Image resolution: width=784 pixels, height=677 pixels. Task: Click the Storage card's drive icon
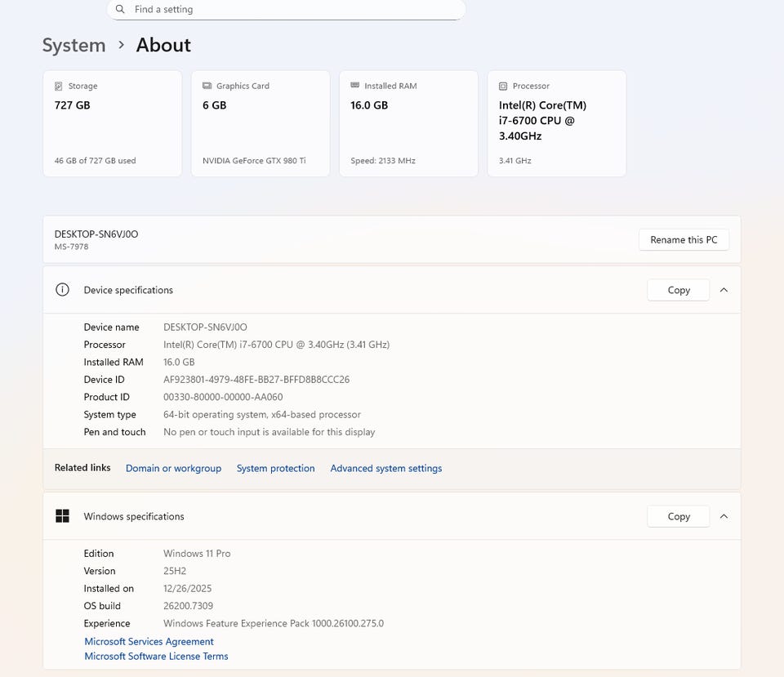point(58,86)
